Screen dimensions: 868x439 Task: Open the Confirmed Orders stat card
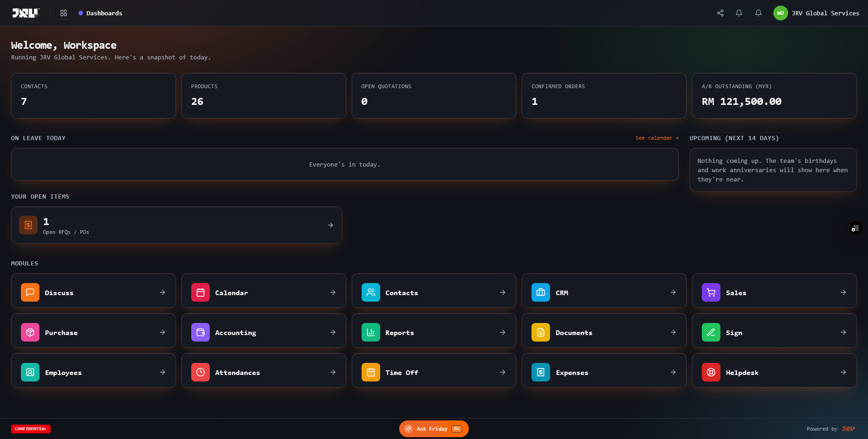tap(604, 96)
